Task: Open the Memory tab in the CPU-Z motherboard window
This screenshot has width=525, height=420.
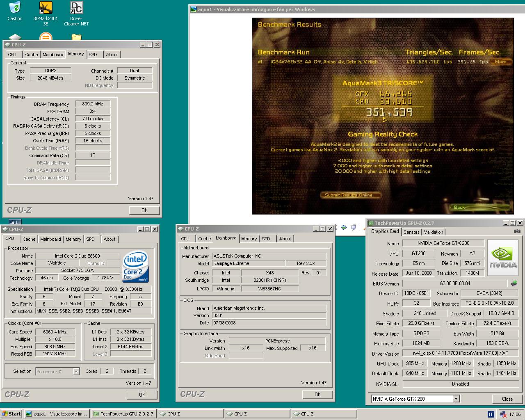Action: coord(249,239)
